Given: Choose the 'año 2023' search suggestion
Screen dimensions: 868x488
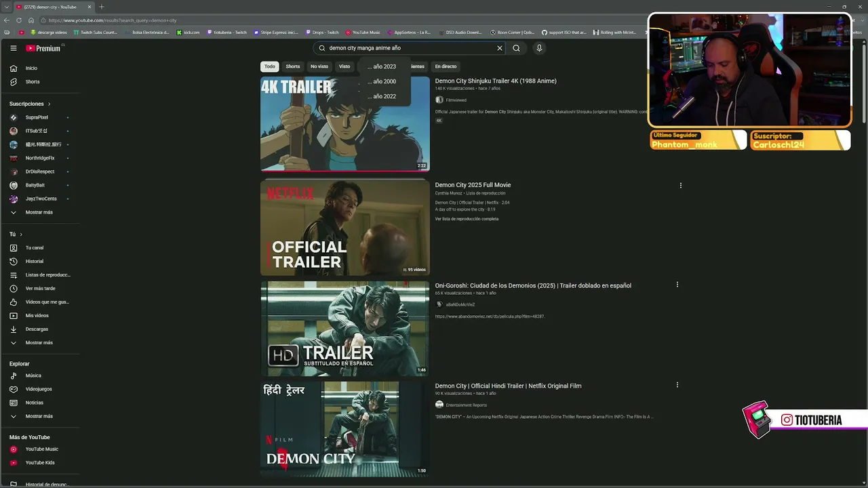Looking at the screenshot, I should point(384,66).
